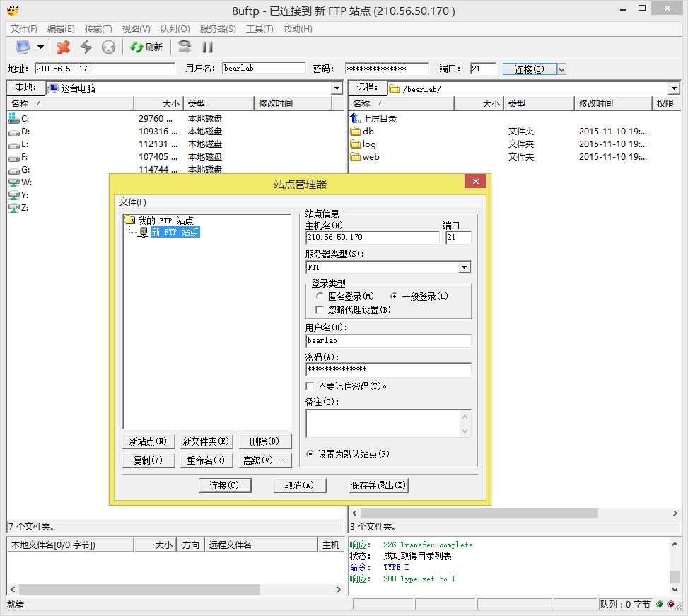Click the lightning bolt reconnect icon

point(86,47)
